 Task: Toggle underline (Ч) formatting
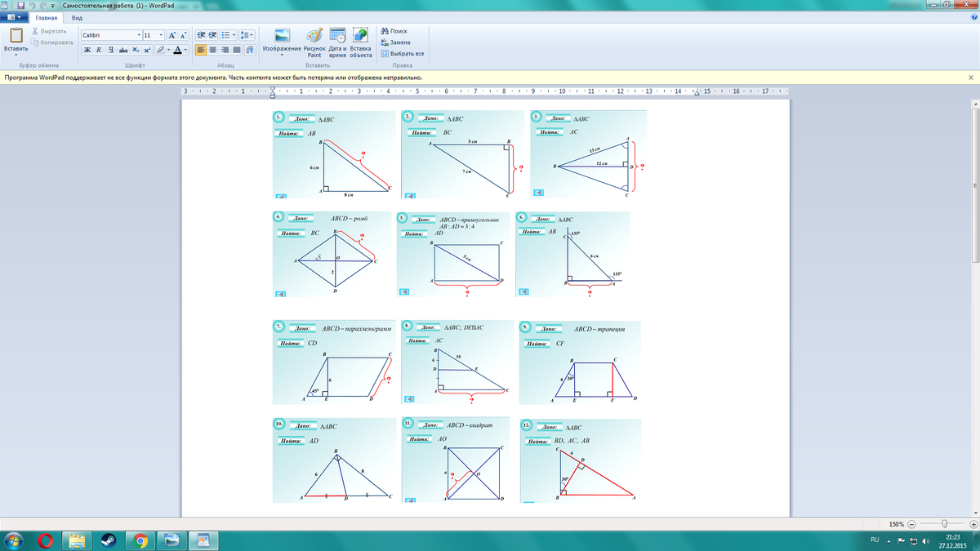point(109,50)
